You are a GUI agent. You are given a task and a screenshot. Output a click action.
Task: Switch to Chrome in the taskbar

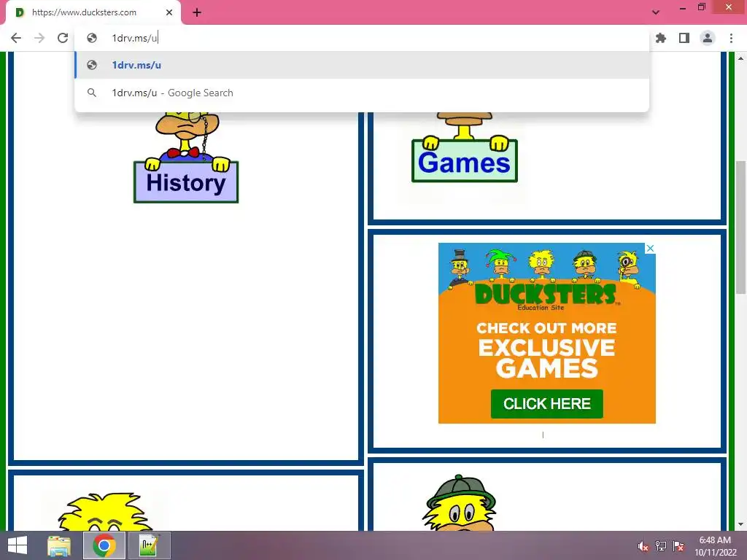click(x=104, y=545)
